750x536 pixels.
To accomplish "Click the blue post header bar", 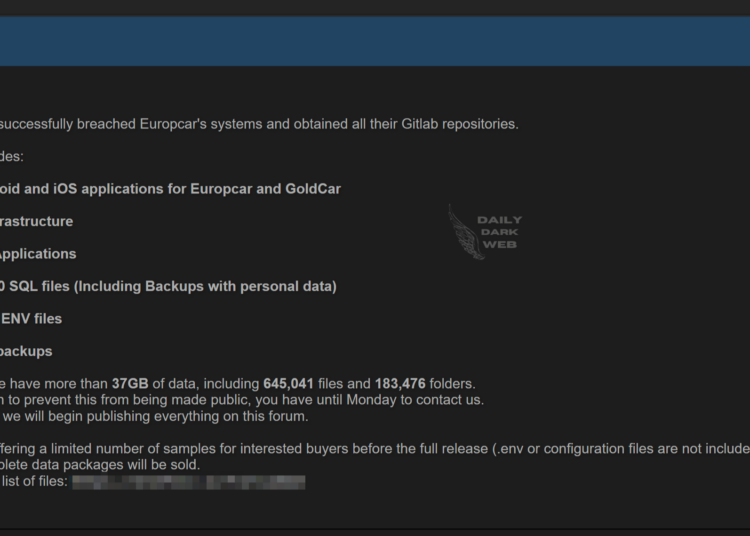I will click(375, 41).
